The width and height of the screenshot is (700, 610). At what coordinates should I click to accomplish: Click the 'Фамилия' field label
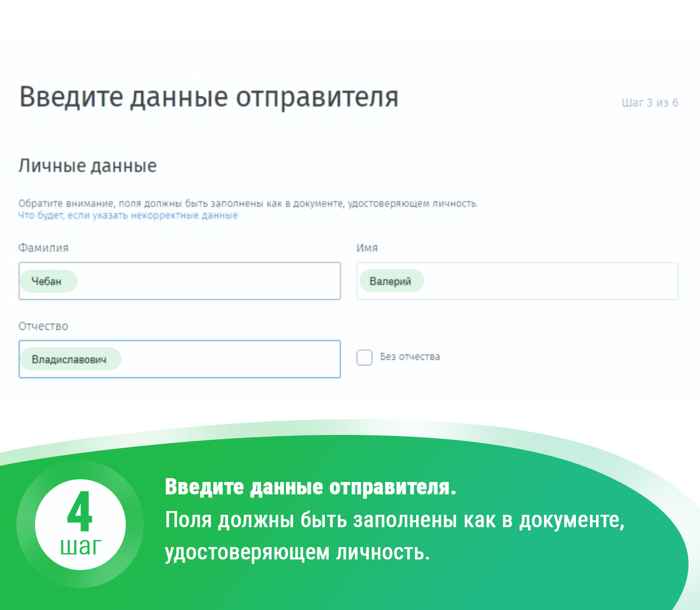pos(43,248)
